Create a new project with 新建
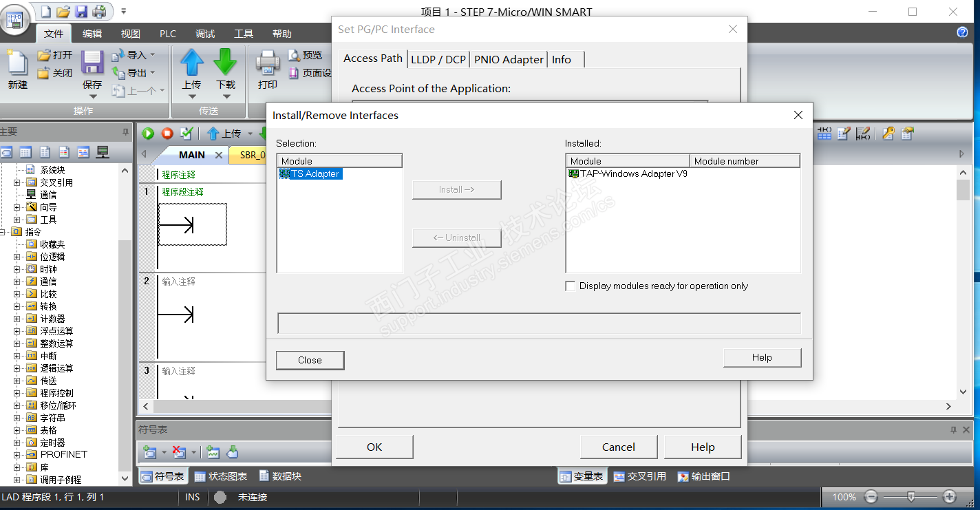This screenshot has width=980, height=510. [18, 70]
